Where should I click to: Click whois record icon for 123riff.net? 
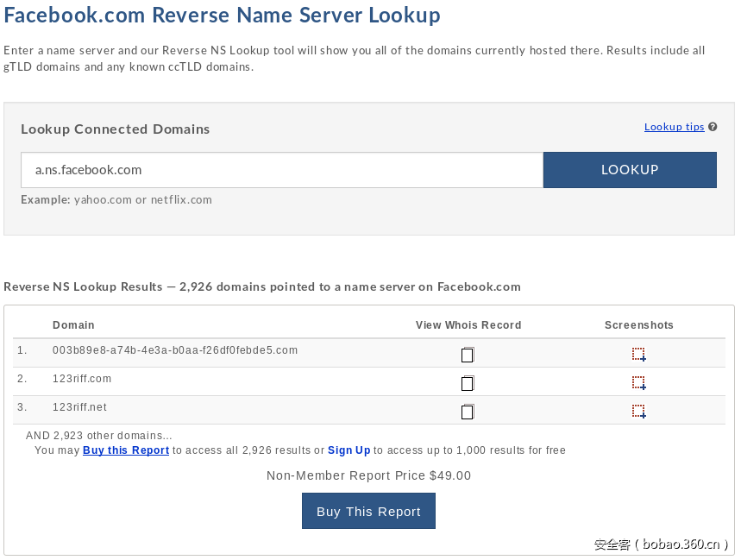(x=468, y=412)
